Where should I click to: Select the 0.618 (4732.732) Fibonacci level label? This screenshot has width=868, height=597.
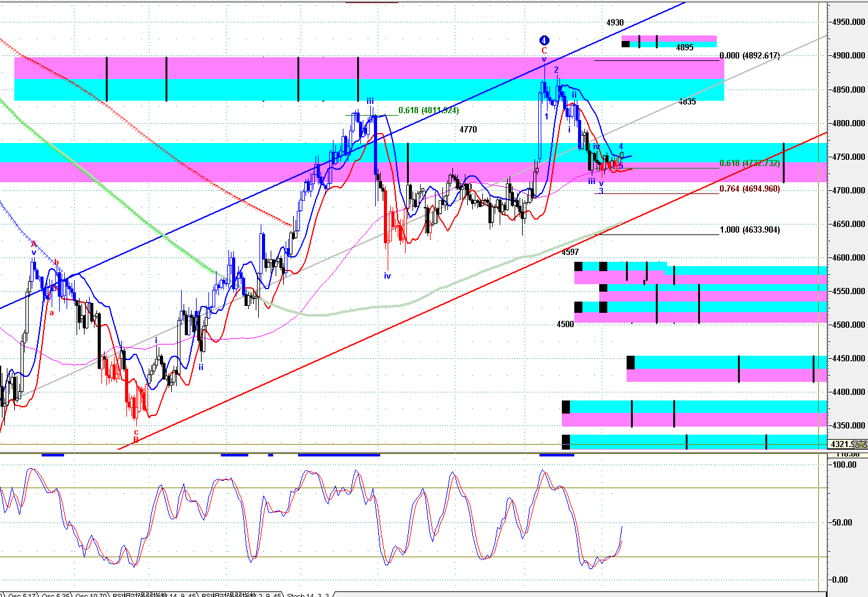(x=749, y=164)
